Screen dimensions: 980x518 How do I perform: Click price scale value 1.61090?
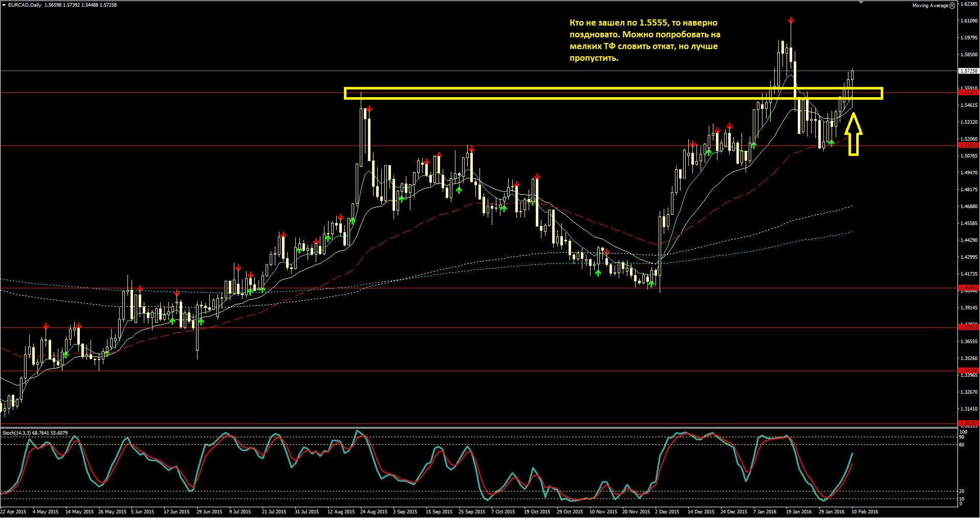[970, 21]
